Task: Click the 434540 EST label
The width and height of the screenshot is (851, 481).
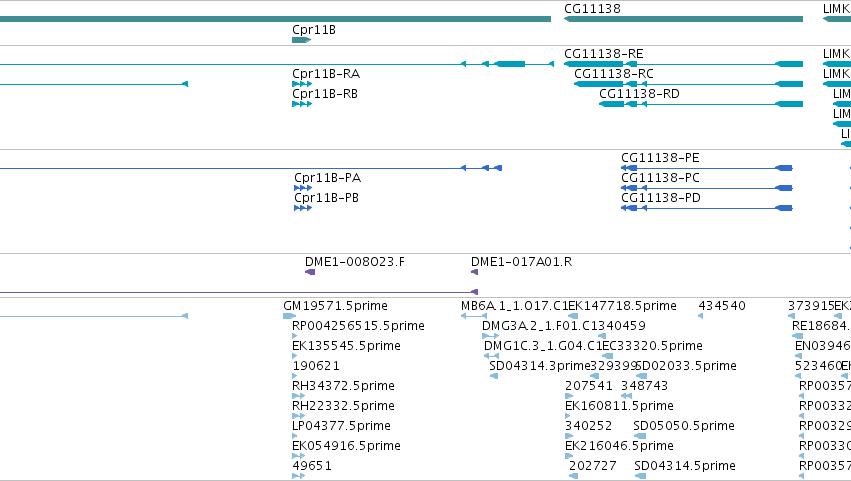Action: (722, 306)
